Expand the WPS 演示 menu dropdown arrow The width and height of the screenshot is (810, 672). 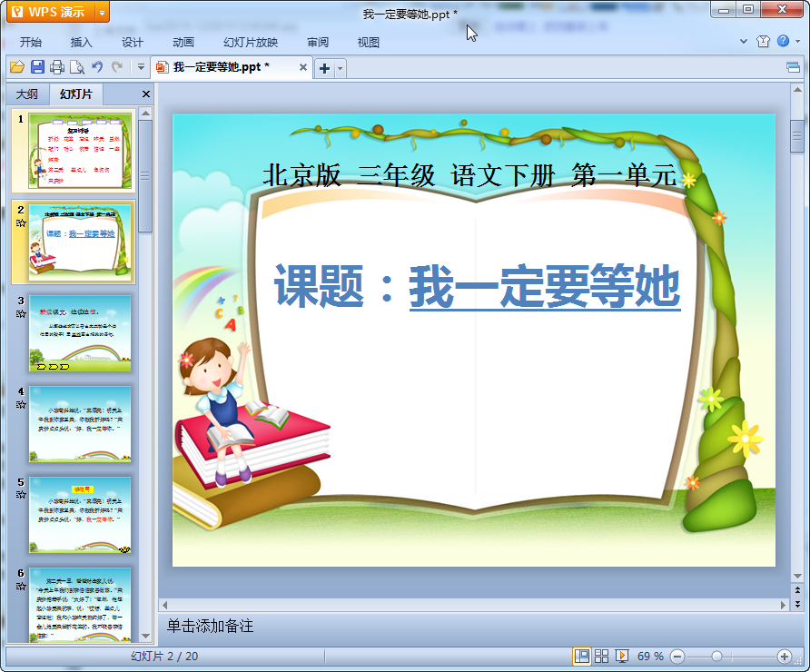pyautogui.click(x=103, y=13)
